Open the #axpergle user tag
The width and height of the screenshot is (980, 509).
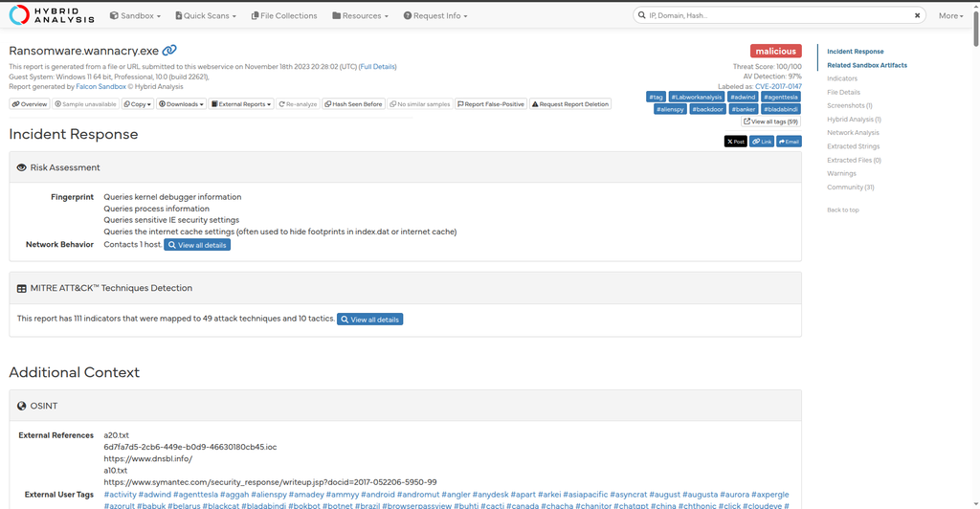pos(770,494)
